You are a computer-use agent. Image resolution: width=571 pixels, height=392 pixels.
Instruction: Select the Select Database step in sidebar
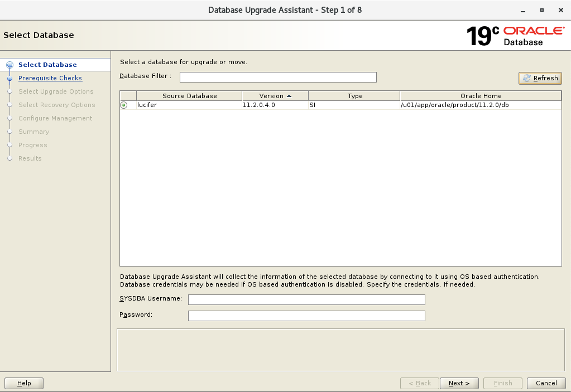click(x=47, y=65)
